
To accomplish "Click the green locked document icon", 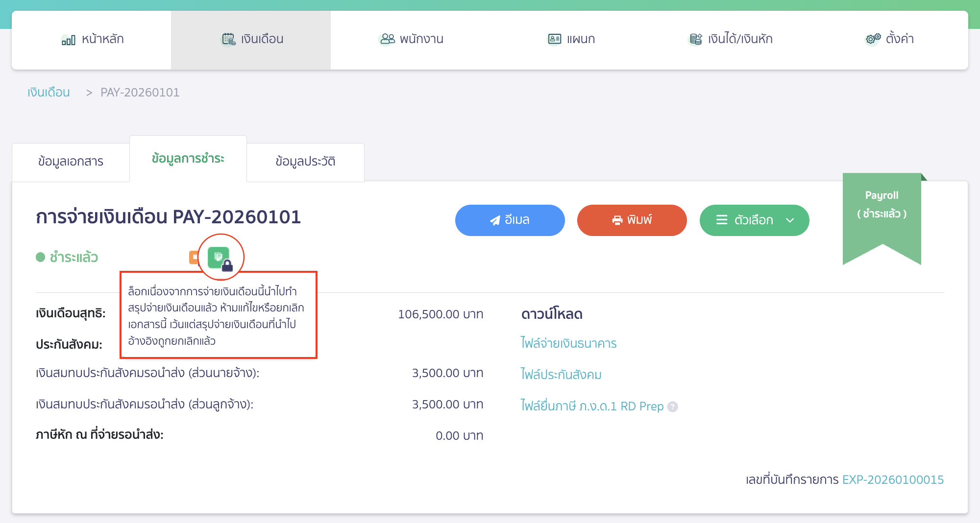I will tap(219, 257).
